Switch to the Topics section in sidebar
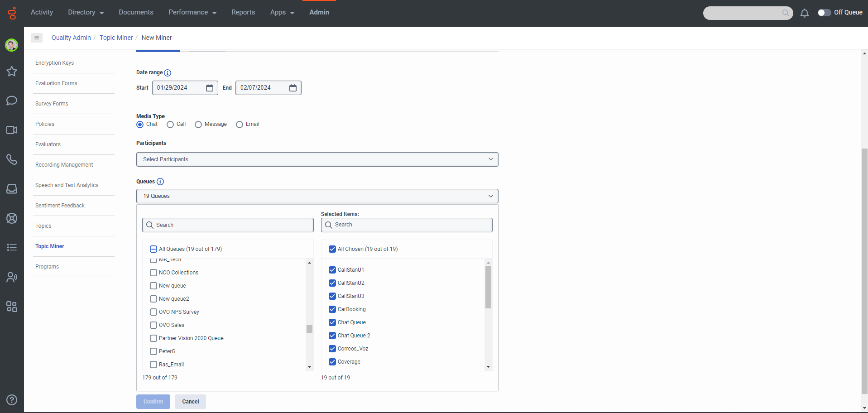The width and height of the screenshot is (868, 413). [x=43, y=226]
